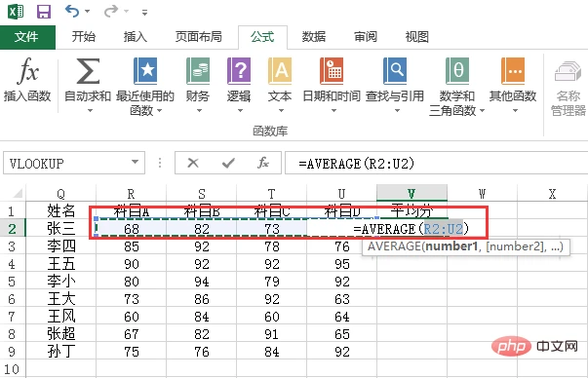The height and width of the screenshot is (378, 588).
Task: Open the 文件 (File) tab
Action: (27, 37)
